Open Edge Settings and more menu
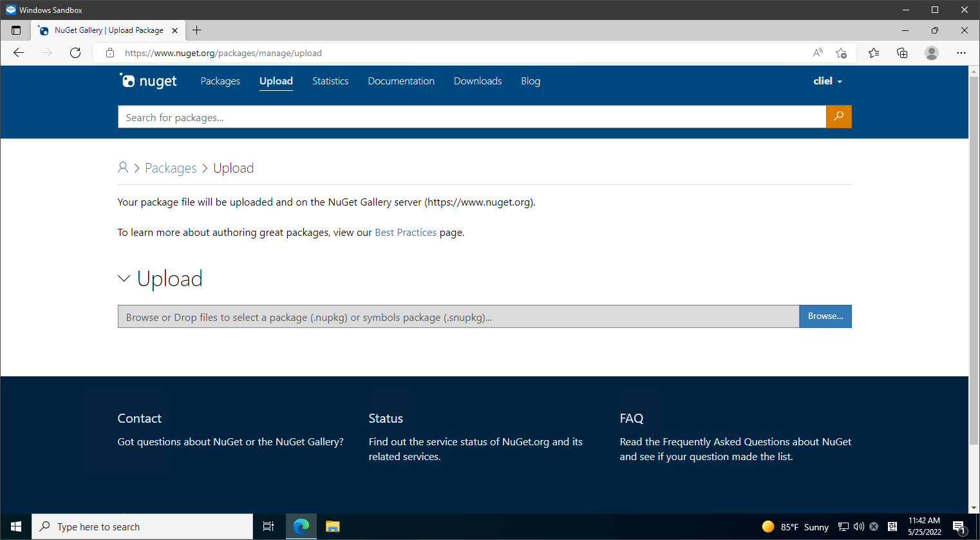 [961, 53]
